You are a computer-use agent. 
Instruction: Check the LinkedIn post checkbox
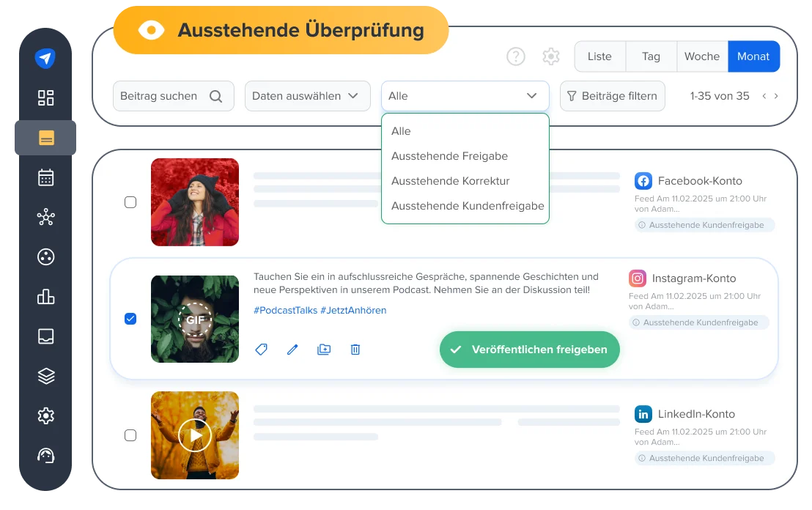pyautogui.click(x=130, y=435)
